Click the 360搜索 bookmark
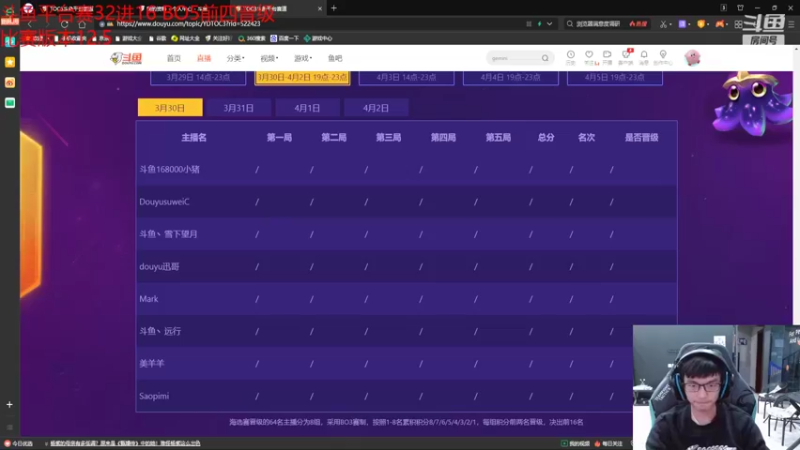This screenshot has width=800, height=450. tap(252, 38)
